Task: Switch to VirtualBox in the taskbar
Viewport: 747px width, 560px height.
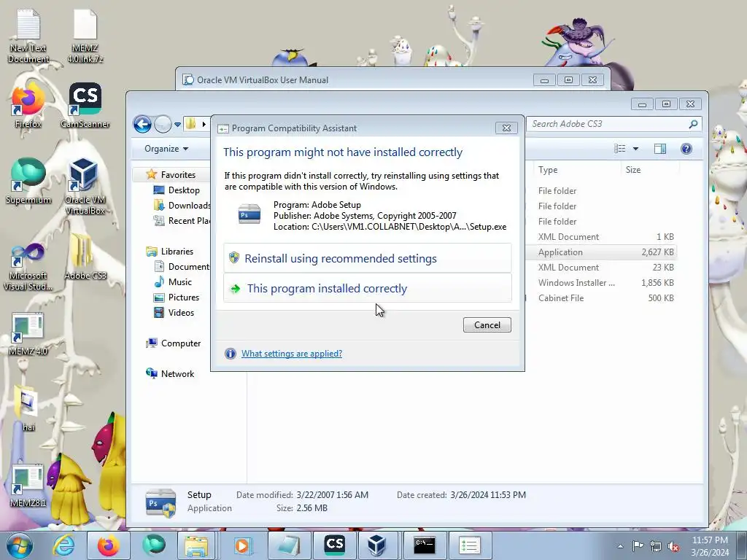Action: point(376,545)
